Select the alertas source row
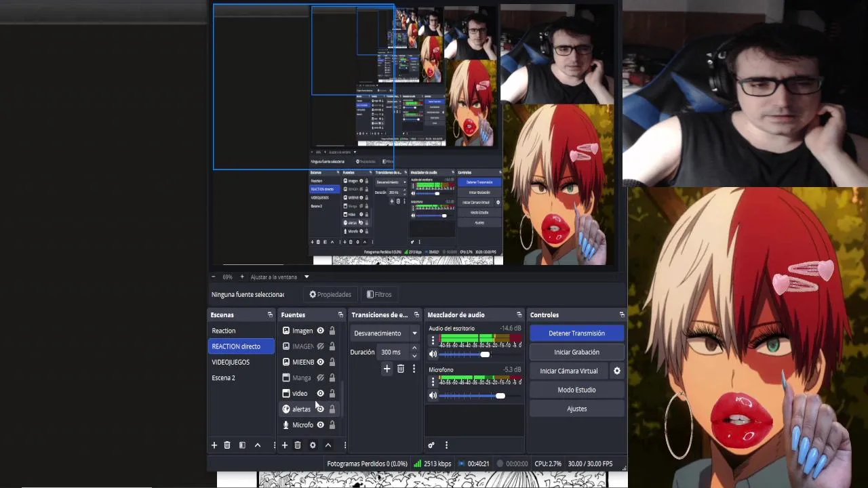 coord(309,409)
